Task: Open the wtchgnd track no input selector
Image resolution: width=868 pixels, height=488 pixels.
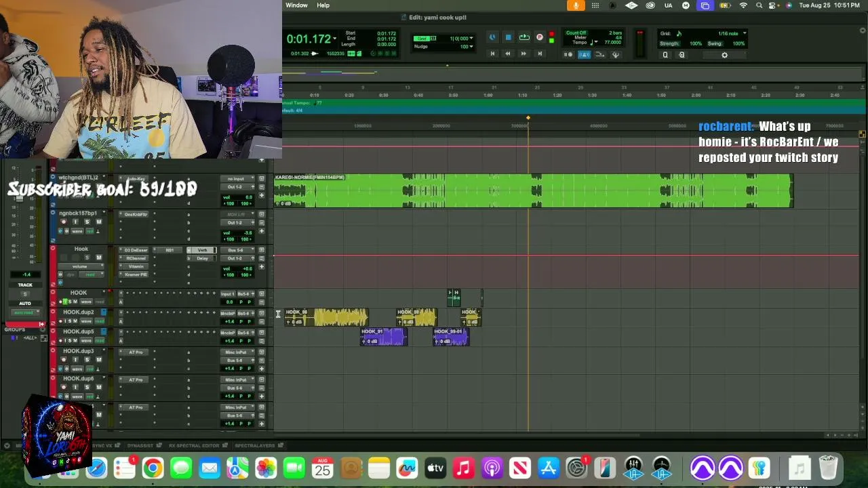Action: coord(236,179)
